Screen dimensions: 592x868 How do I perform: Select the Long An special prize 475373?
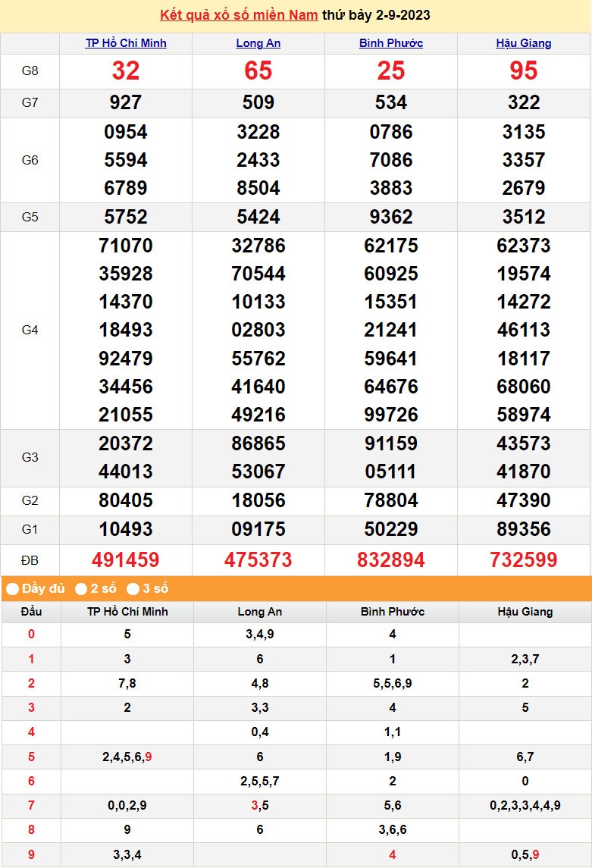pos(258,560)
